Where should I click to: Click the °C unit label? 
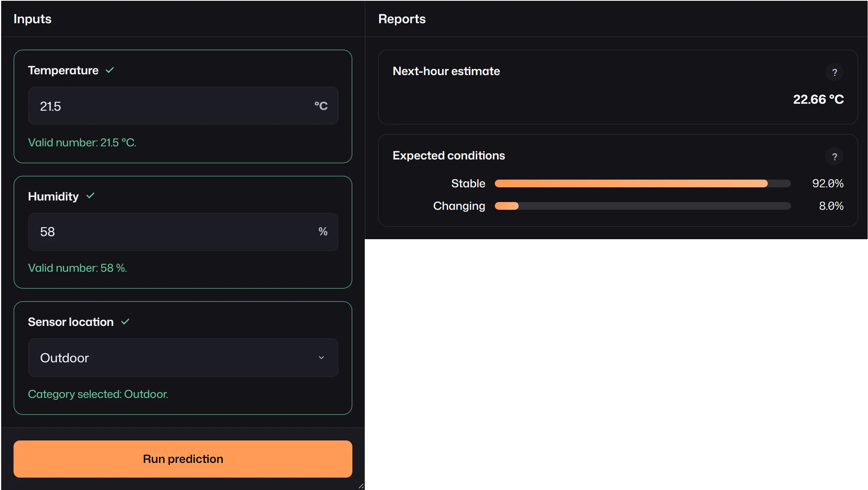(321, 106)
